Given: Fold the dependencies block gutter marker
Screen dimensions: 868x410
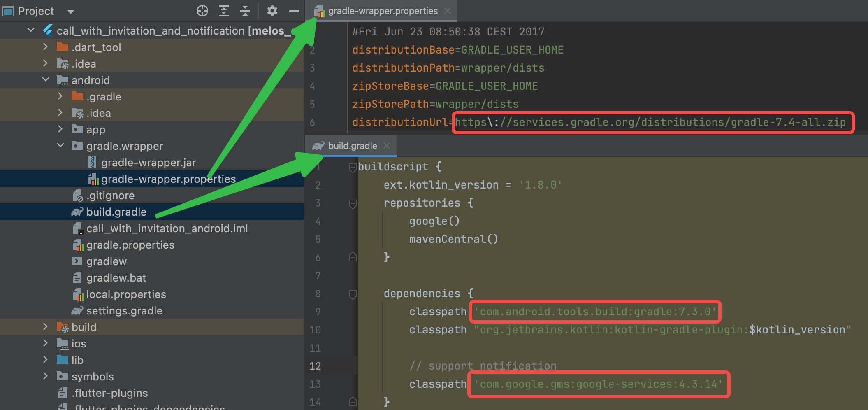Looking at the screenshot, I should tap(353, 294).
